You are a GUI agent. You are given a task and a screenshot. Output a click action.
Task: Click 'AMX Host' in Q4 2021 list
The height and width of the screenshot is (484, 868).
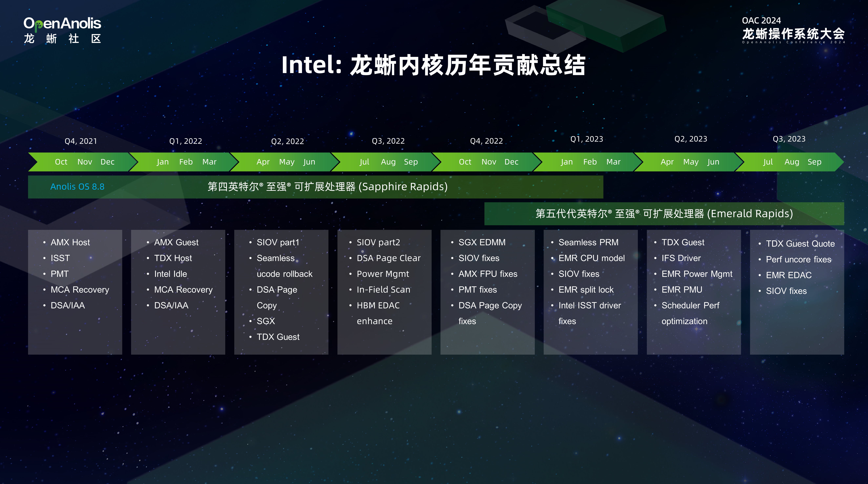[x=70, y=242]
